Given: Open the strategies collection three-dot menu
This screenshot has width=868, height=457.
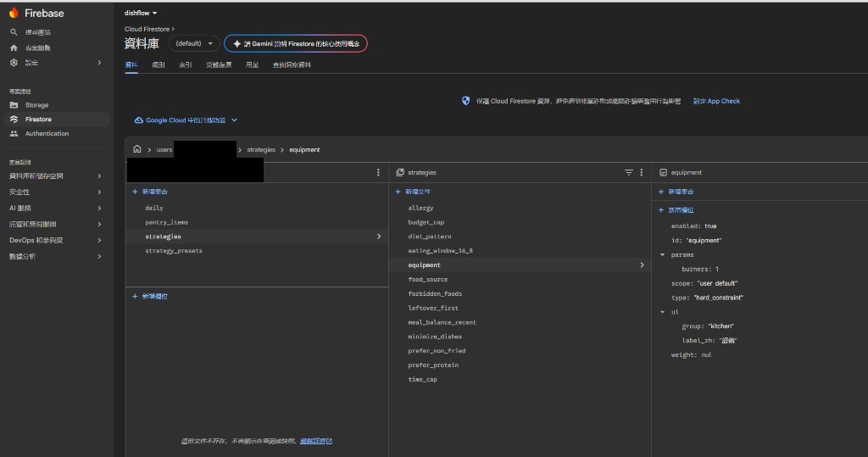Looking at the screenshot, I should point(642,172).
